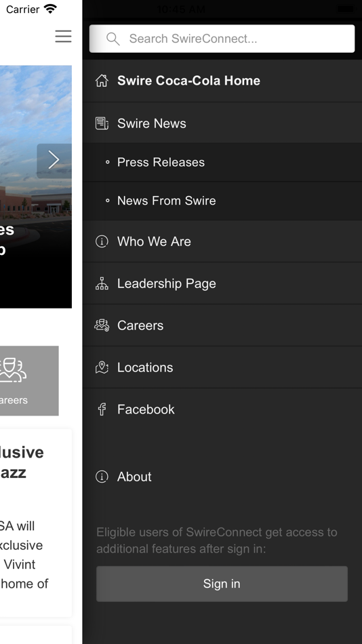Click the house icon beside Swire Coca-Cola Home
This screenshot has width=362, height=644.
tap(102, 81)
